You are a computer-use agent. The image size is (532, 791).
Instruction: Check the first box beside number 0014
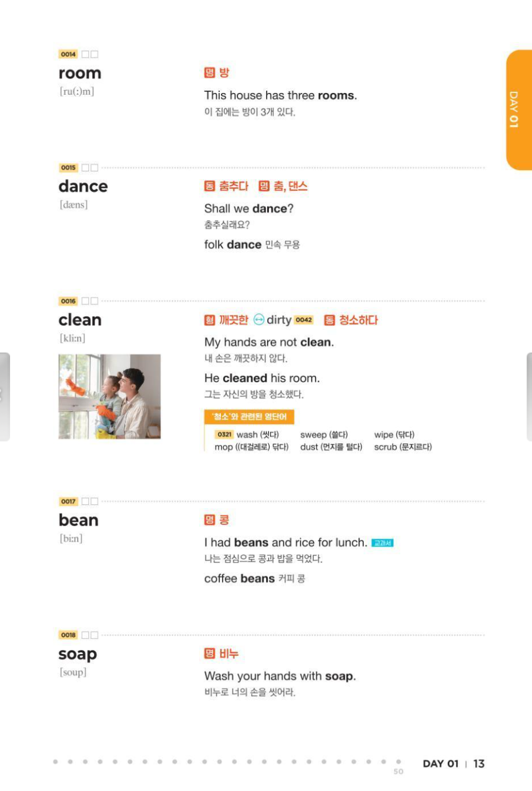pyautogui.click(x=85, y=55)
